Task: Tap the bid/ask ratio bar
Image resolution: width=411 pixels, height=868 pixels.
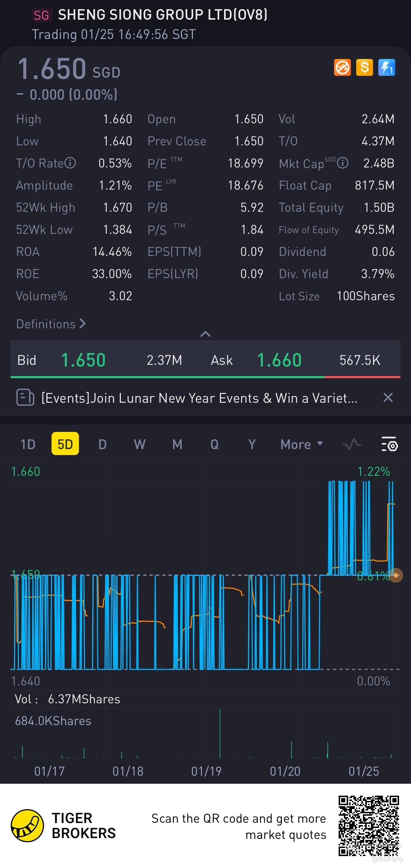Action: pyautogui.click(x=205, y=377)
